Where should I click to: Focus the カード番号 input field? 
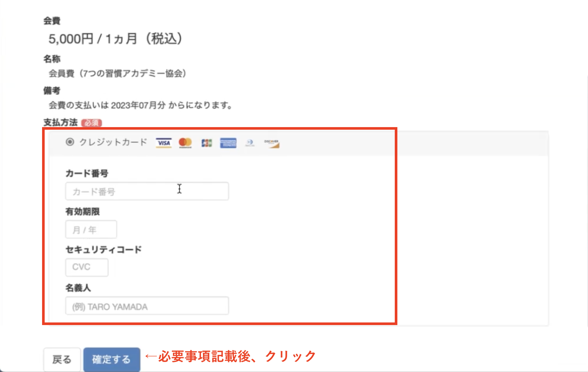147,191
